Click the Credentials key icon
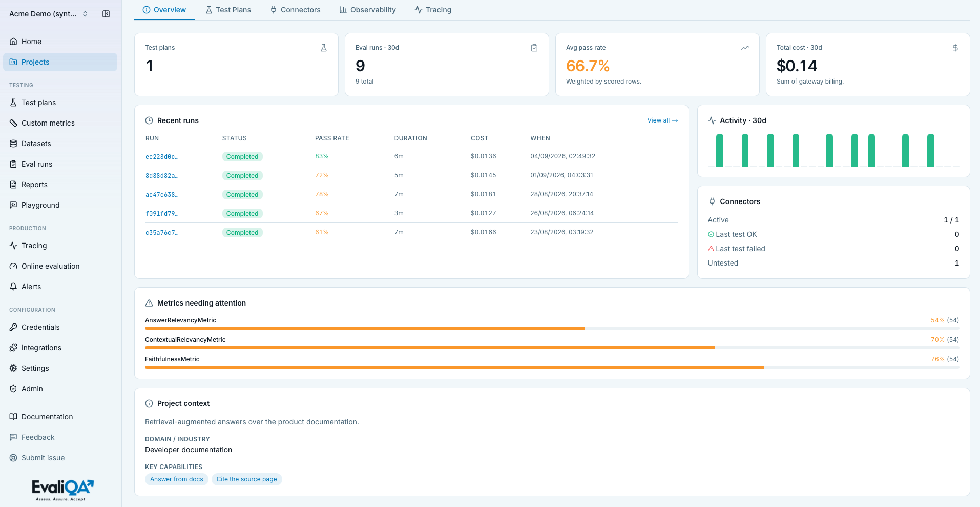 pyautogui.click(x=13, y=327)
